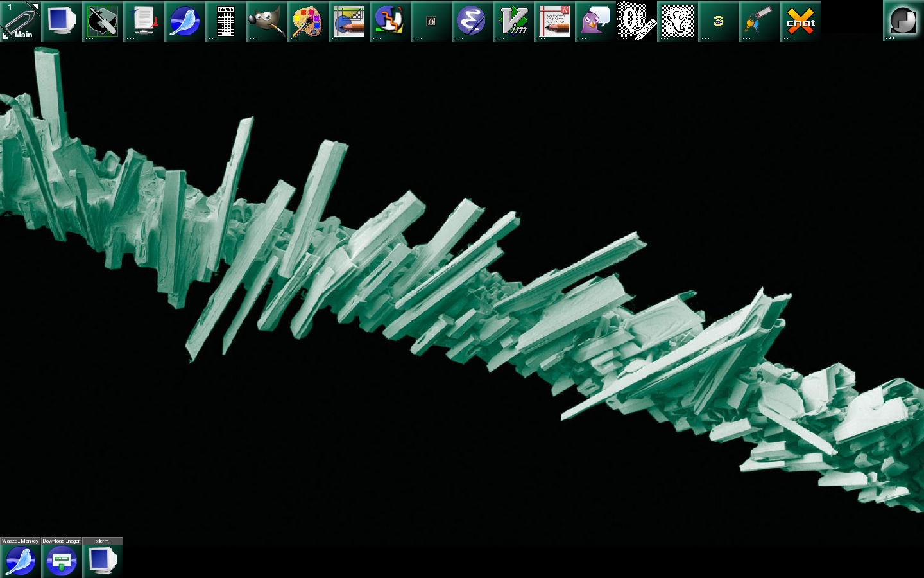Open the notepad with pencil icon

coord(554,21)
